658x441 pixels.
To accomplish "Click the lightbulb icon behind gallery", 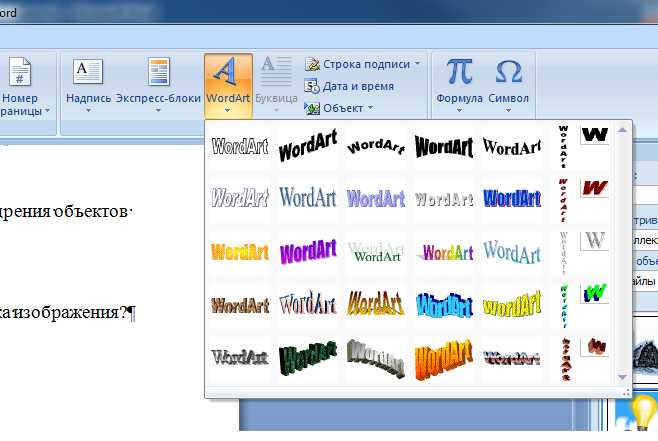I will 642,412.
